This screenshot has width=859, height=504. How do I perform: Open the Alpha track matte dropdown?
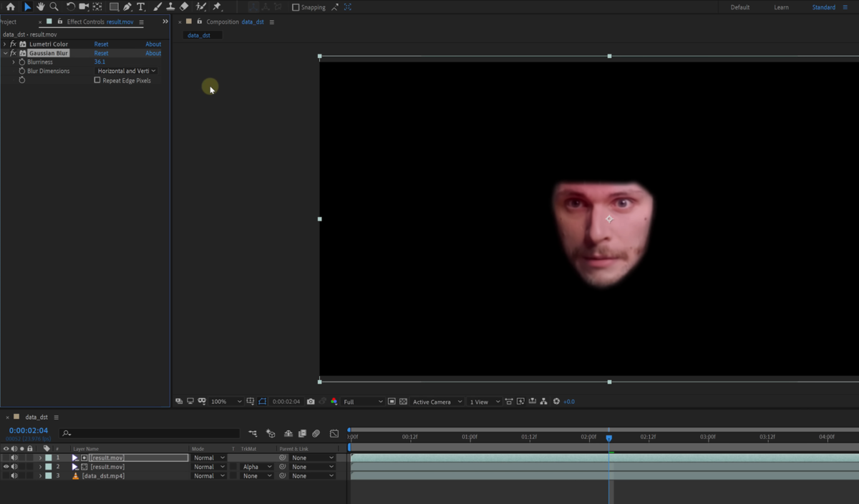coord(257,467)
